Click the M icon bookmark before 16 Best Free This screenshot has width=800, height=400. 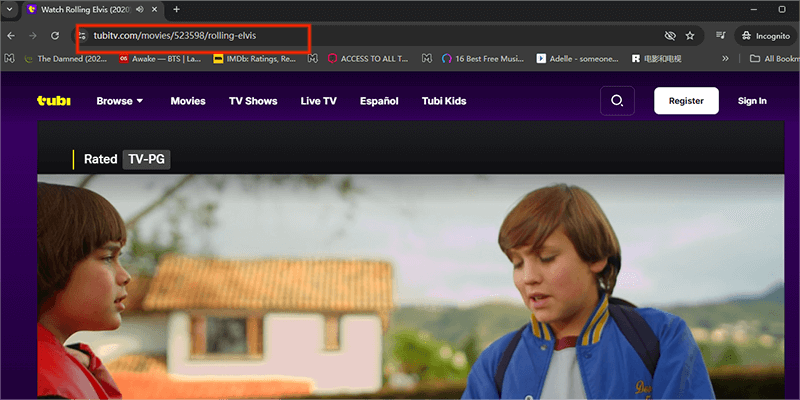427,59
